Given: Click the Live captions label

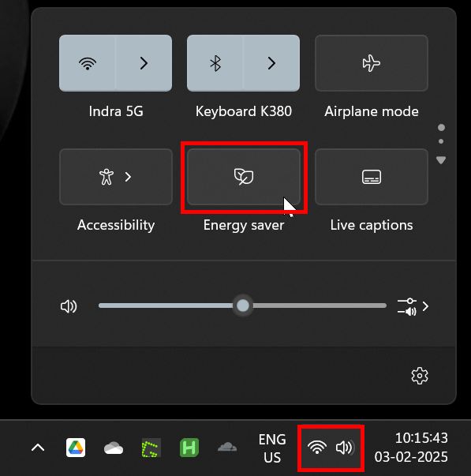Looking at the screenshot, I should point(372,225).
